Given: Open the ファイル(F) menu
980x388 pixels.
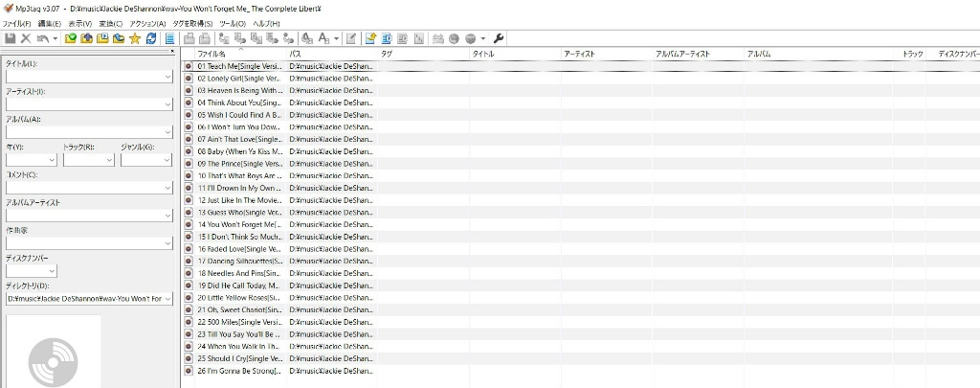Looking at the screenshot, I should tap(16, 24).
